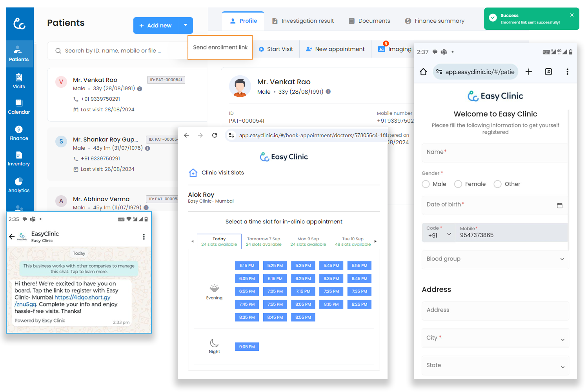
Task: Select the Male gender radio button
Action: 426,184
